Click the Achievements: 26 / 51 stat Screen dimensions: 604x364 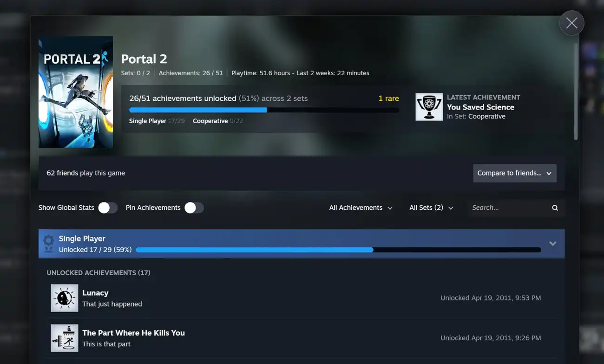(191, 73)
